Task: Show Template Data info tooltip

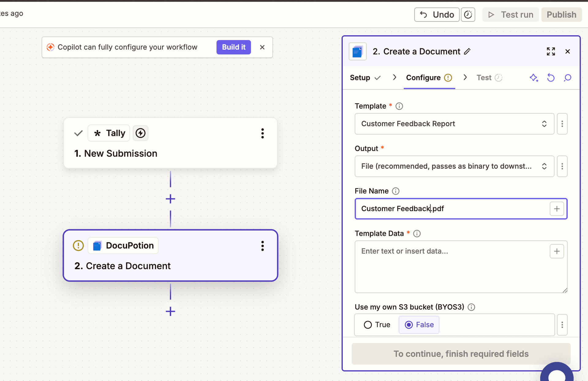Action: click(417, 234)
